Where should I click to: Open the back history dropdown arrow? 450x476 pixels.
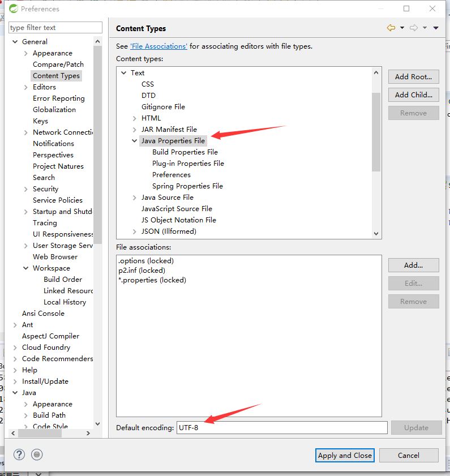tap(402, 28)
